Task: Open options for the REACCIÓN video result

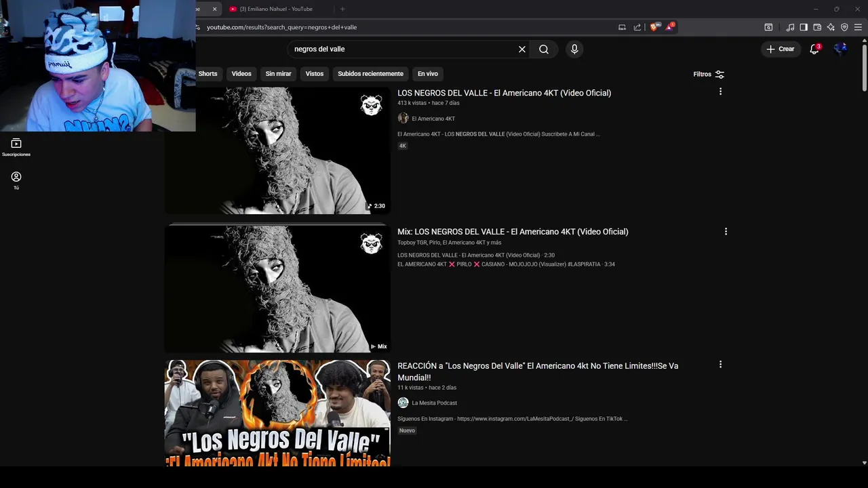Action: tap(720, 365)
